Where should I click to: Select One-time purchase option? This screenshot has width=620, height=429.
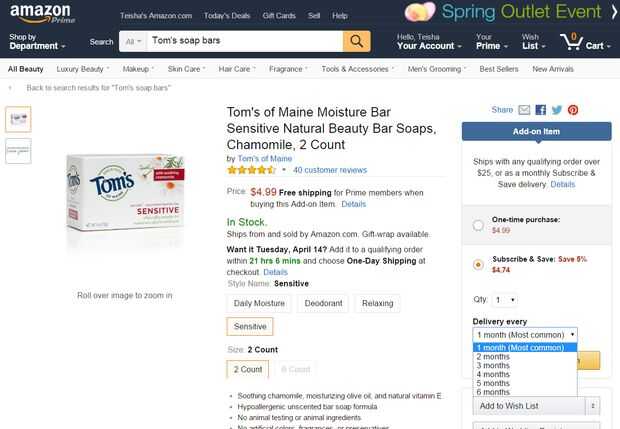point(478,225)
